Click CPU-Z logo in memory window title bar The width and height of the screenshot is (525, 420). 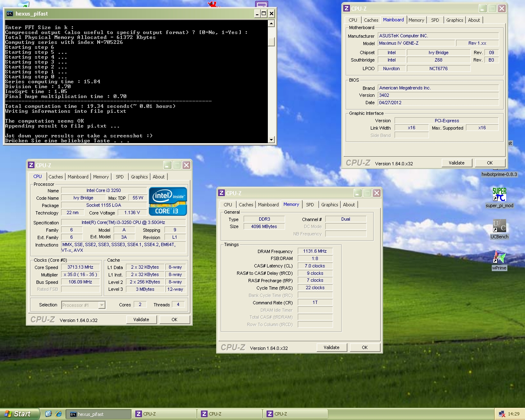coord(221,193)
